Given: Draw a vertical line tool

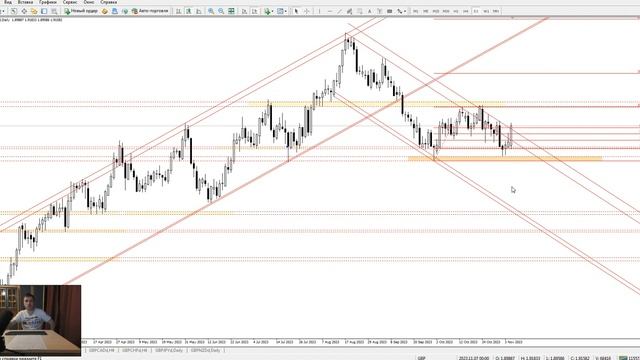Looking at the screenshot, I should [320, 11].
